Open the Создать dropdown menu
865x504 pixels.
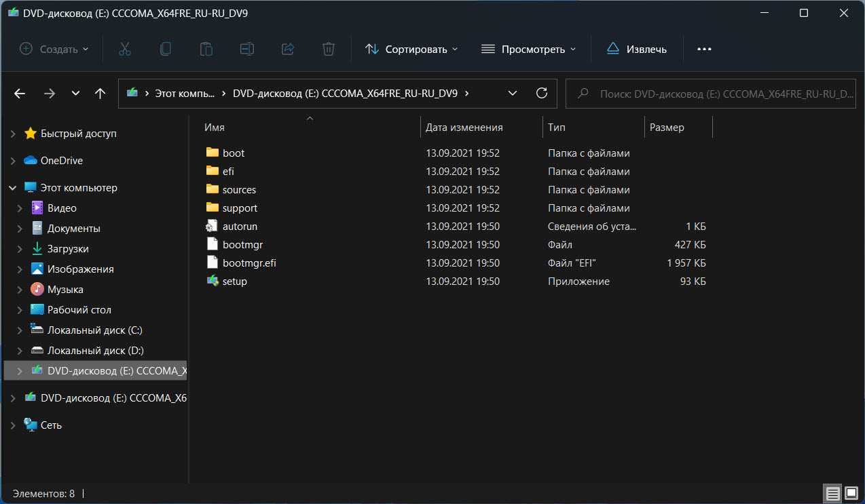tap(54, 49)
